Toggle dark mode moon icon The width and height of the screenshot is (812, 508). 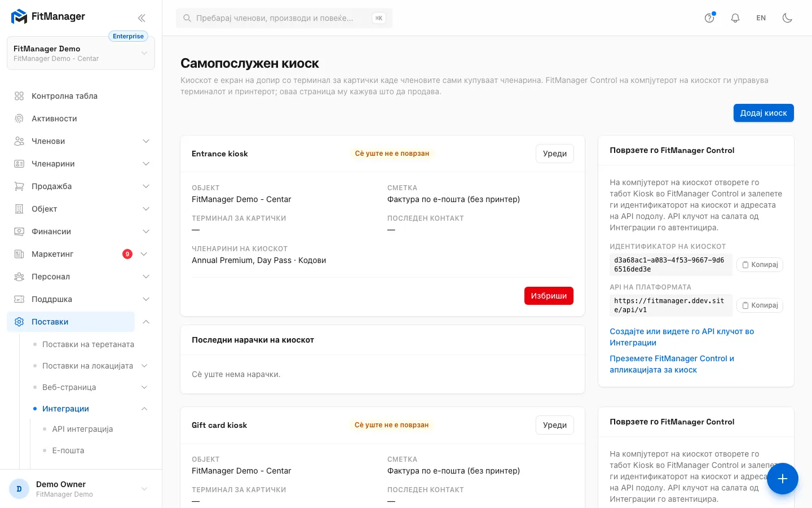[787, 18]
